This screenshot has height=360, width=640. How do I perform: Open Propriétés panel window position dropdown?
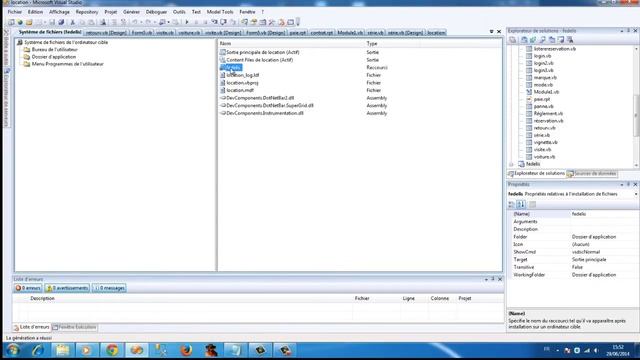point(622,184)
